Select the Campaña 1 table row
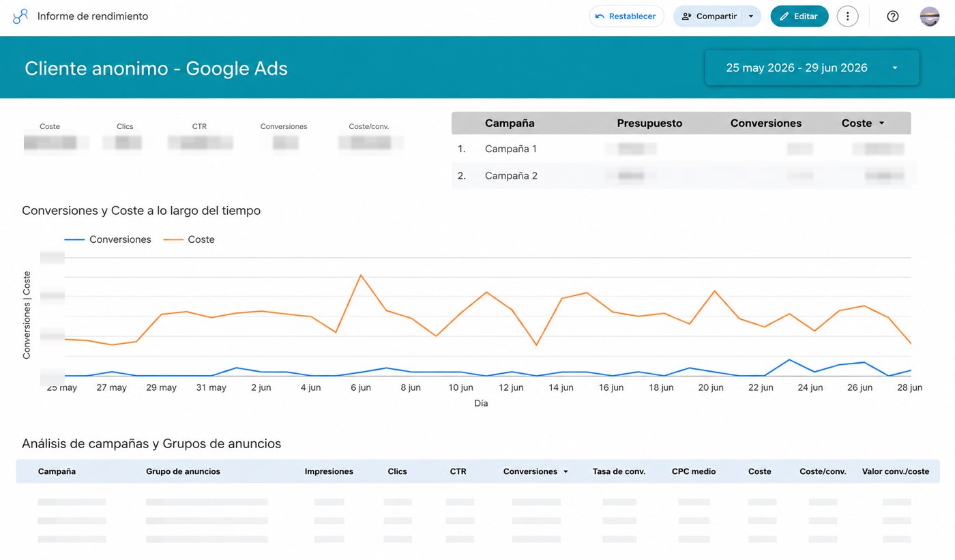This screenshot has width=955, height=560. pos(681,149)
